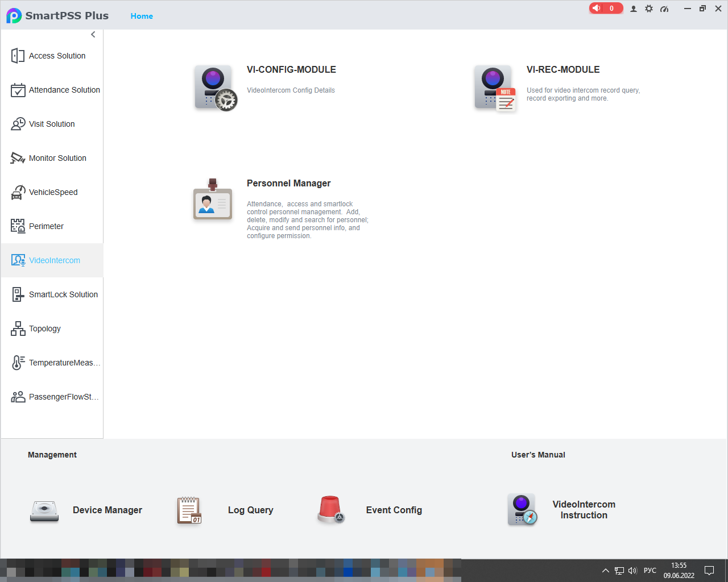The image size is (728, 582).
Task: Select Visit Solution in the sidebar
Action: click(x=52, y=124)
